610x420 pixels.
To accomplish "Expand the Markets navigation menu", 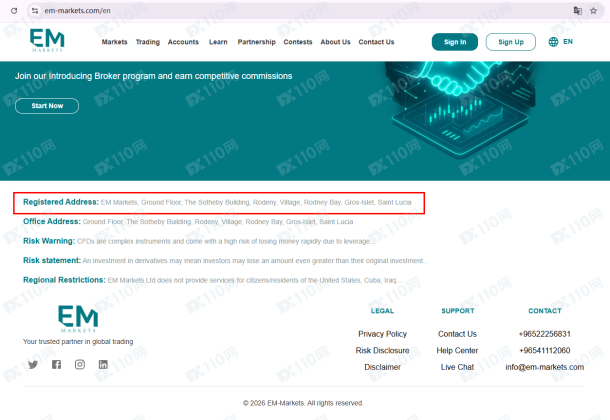I will pyautogui.click(x=114, y=42).
